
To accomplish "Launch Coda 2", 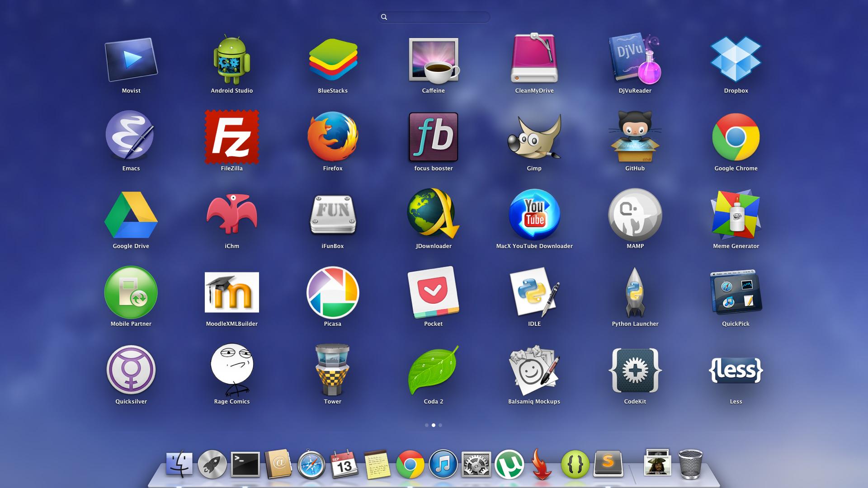I will tap(434, 370).
